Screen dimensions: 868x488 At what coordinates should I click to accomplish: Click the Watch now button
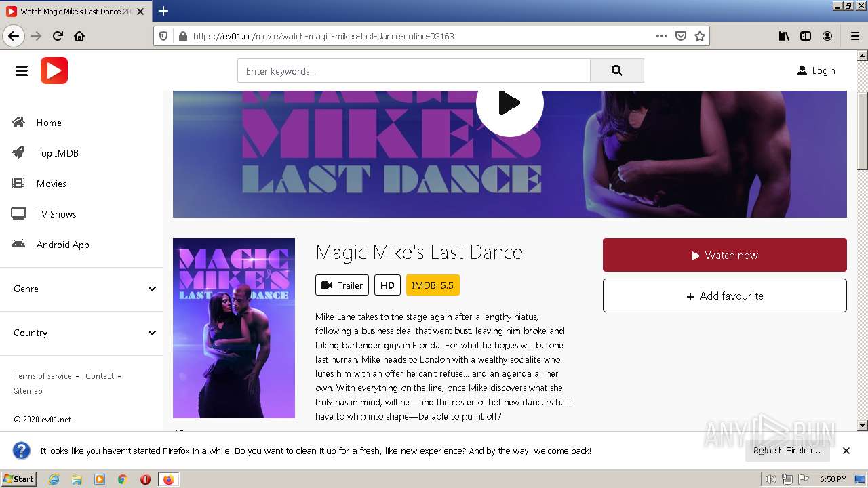[x=725, y=255]
